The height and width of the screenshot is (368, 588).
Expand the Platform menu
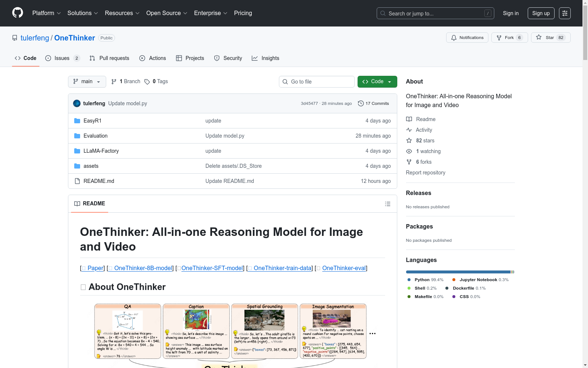47,13
